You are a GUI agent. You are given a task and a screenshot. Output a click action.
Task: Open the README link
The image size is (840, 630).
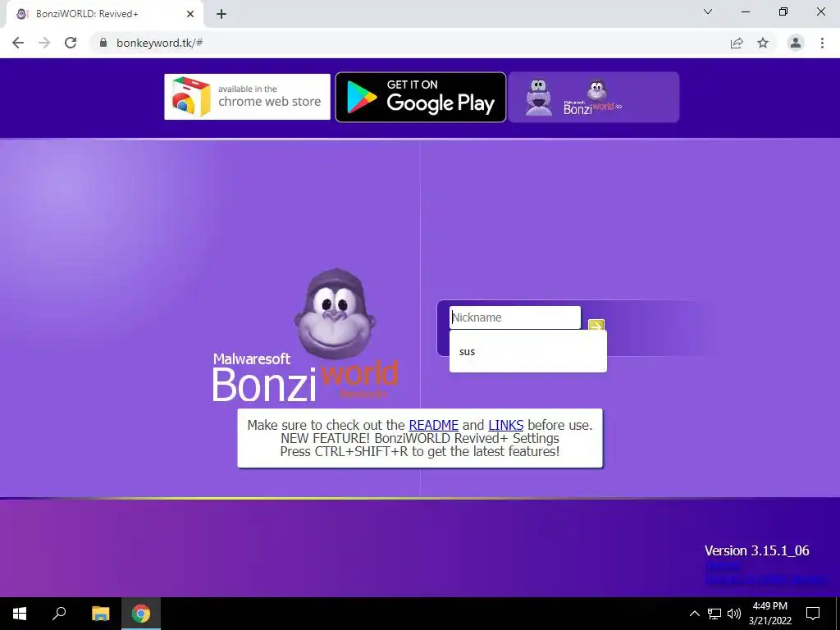433,425
